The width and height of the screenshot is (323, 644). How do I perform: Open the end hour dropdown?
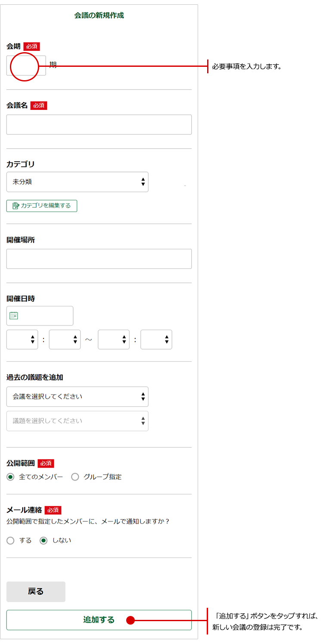point(114,340)
